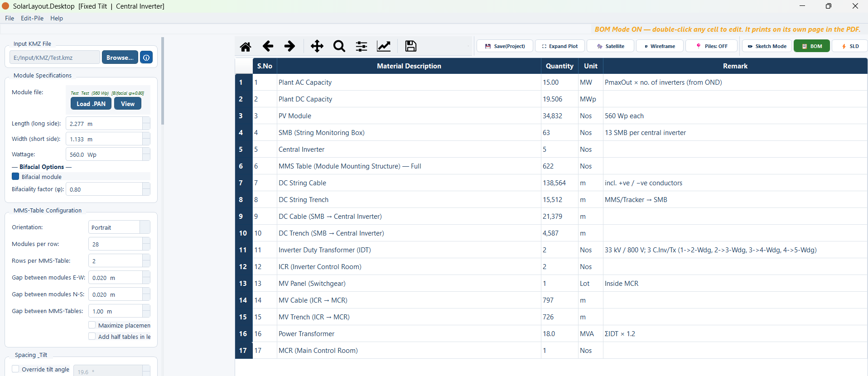The width and height of the screenshot is (868, 376).
Task: Adjust Gap between modules E-W spinner
Action: click(x=146, y=277)
